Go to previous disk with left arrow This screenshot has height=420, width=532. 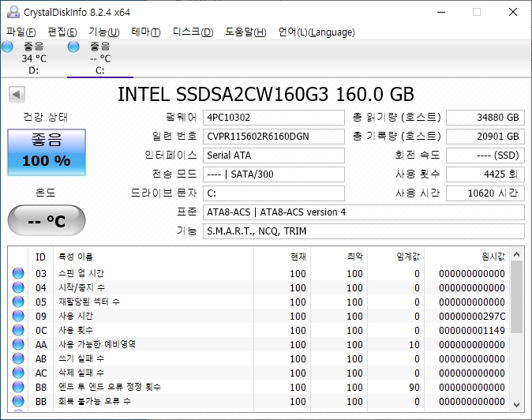coord(17,94)
